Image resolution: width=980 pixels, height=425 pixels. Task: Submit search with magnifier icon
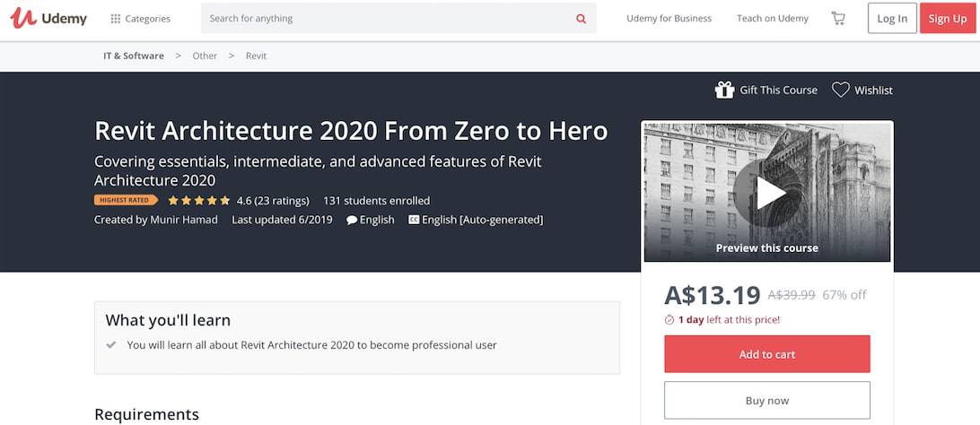(582, 19)
